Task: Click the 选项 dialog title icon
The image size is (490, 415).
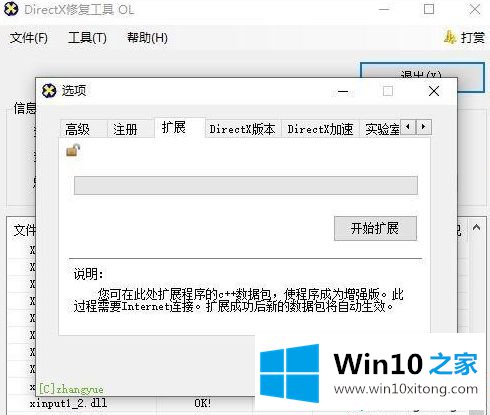Action: (x=49, y=90)
